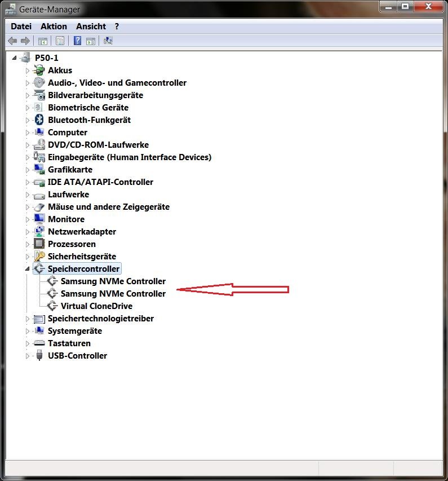This screenshot has height=481, width=448.
Task: Open the ? help menu
Action: point(117,27)
